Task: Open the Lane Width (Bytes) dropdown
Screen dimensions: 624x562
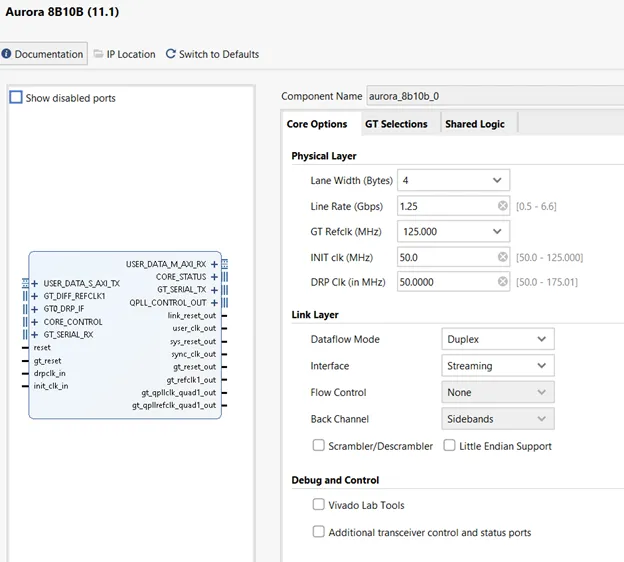Action: tap(453, 180)
